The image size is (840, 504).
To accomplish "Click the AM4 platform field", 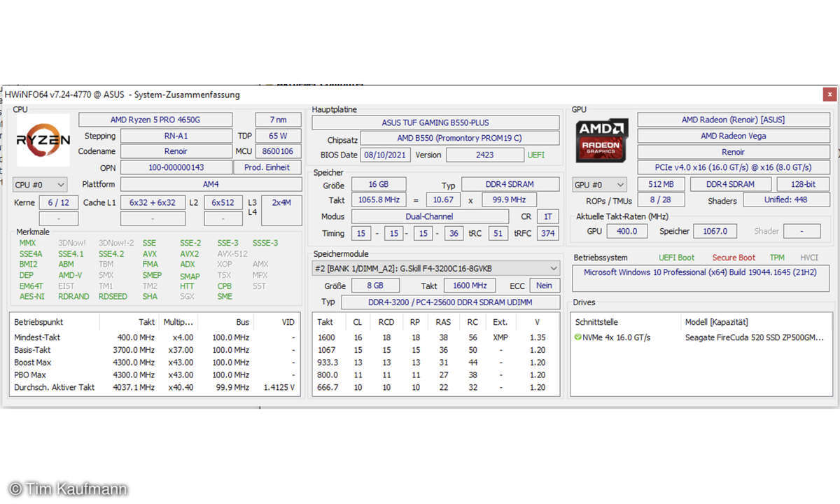I will [x=211, y=184].
